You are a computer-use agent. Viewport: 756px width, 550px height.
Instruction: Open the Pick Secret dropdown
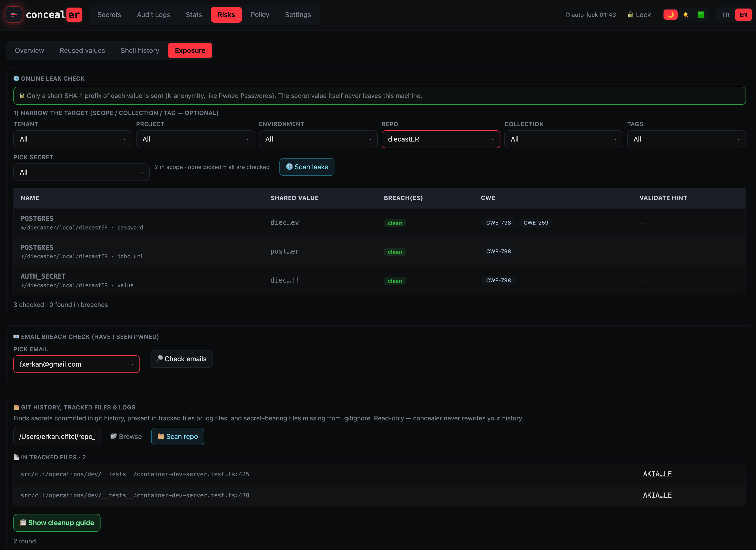tap(81, 172)
